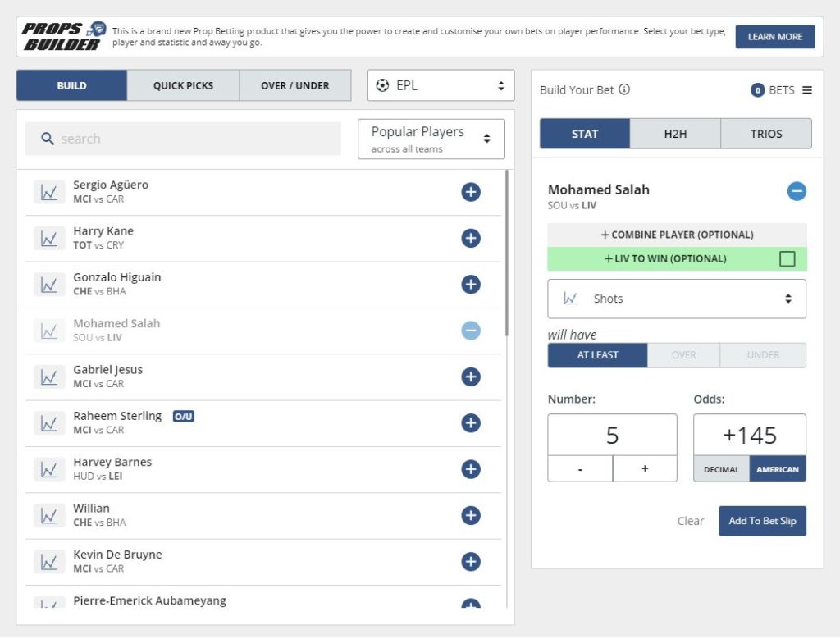Open stats chart for Kevin De Bruyne
The height and width of the screenshot is (639, 840).
(x=48, y=562)
